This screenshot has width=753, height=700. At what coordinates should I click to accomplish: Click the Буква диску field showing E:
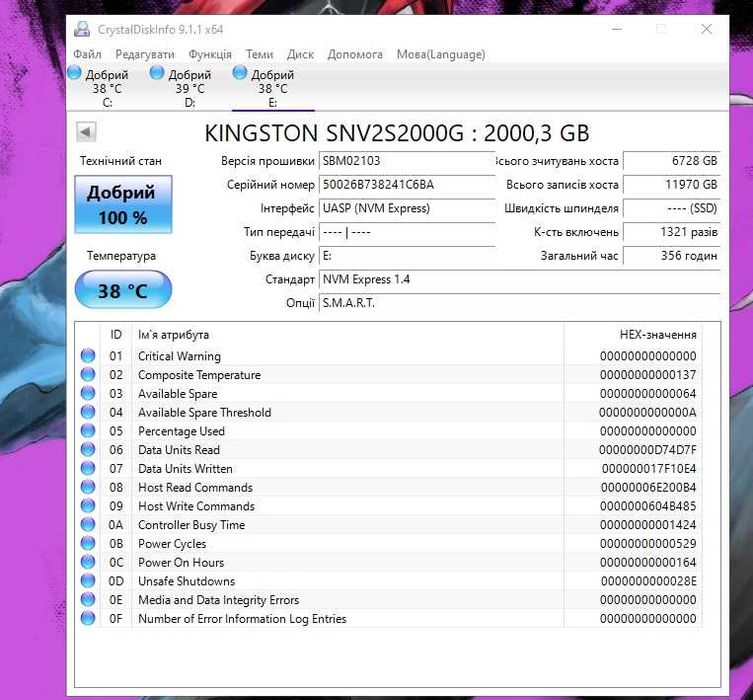406,255
